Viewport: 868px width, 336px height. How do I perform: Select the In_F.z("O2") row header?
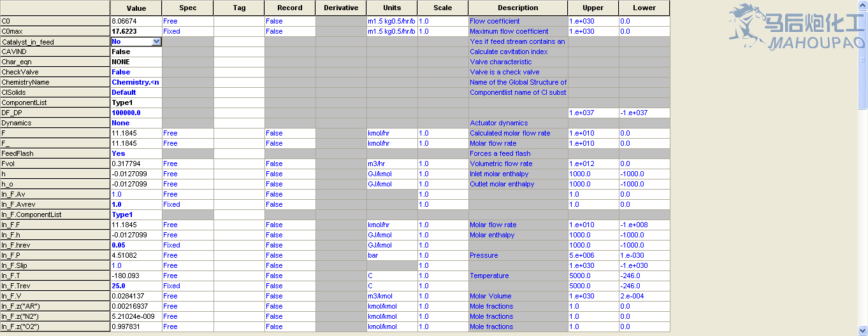click(x=55, y=326)
